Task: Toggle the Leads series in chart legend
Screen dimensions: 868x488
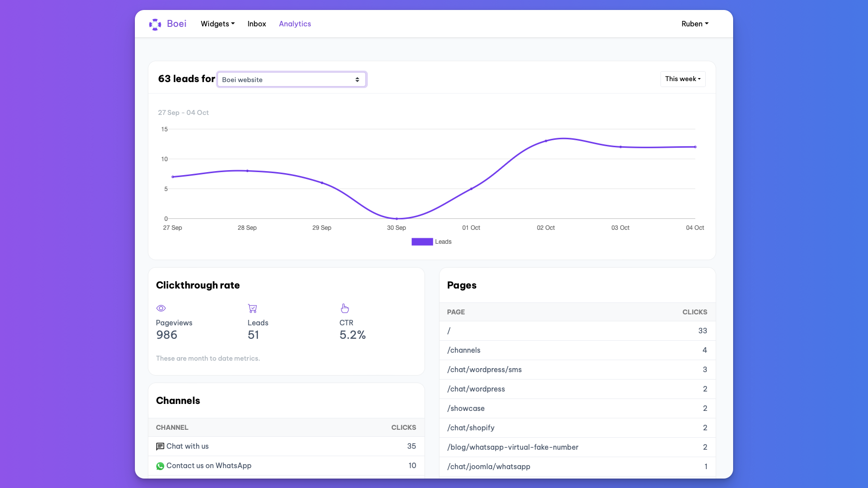Action: pos(431,242)
